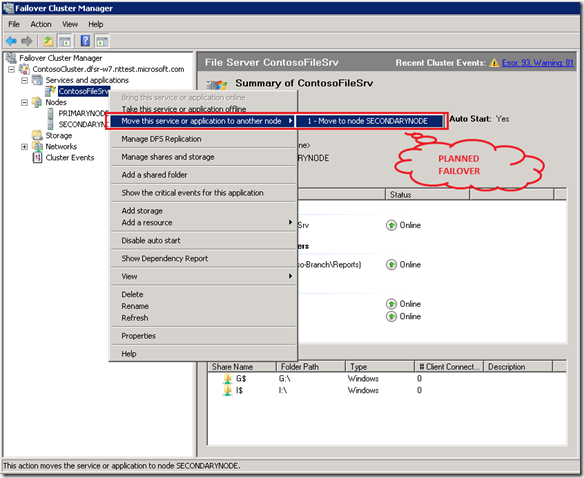Image resolution: width=584 pixels, height=478 pixels.
Task: Open the View menu in menu bar
Action: click(70, 24)
